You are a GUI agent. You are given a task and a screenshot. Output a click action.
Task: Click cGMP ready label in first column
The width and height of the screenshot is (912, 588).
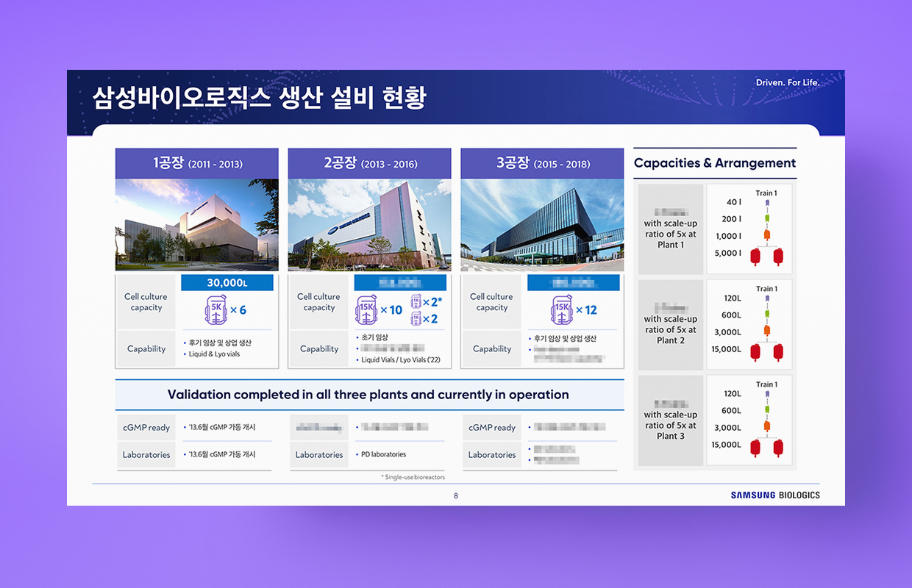click(146, 428)
